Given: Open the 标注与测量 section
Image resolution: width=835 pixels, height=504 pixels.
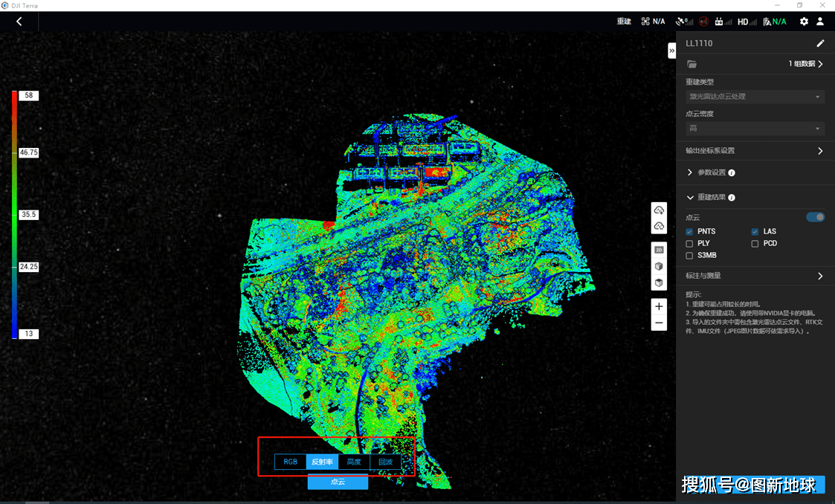Looking at the screenshot, I should pyautogui.click(x=755, y=276).
